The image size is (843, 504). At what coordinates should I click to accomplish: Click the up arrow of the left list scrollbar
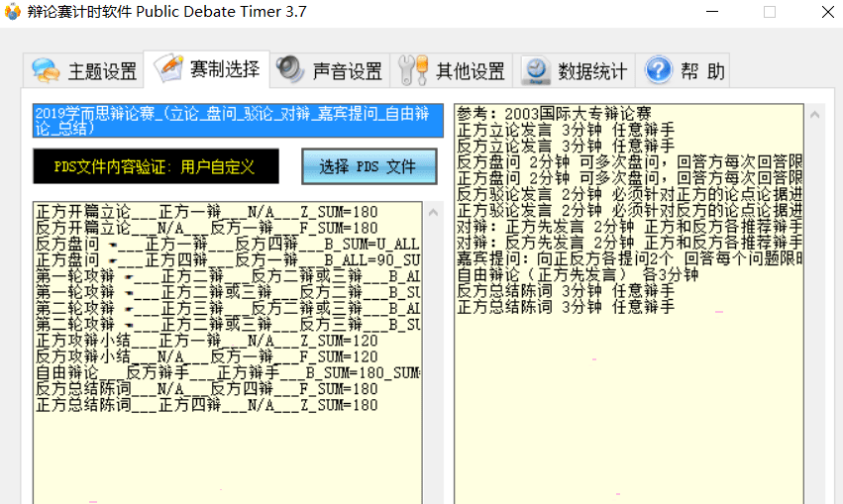(x=433, y=213)
